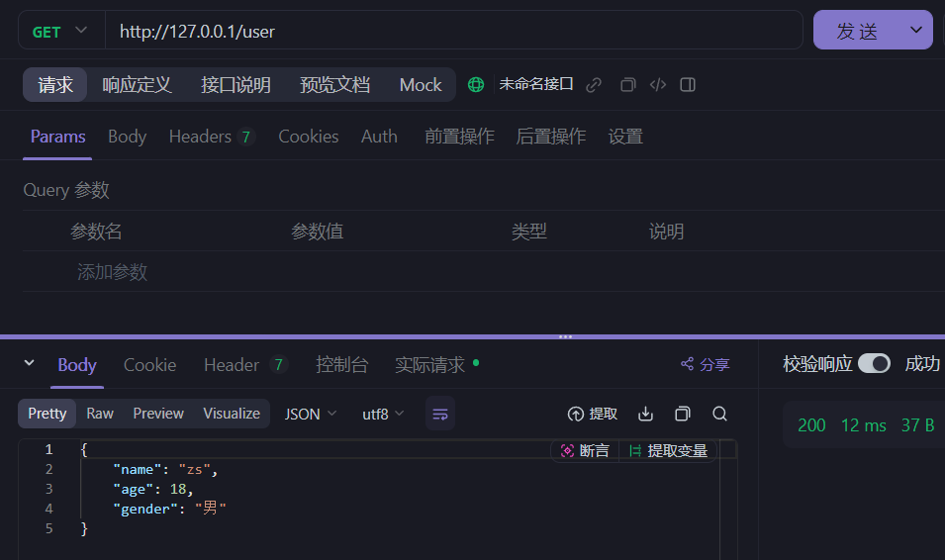This screenshot has height=560, width=945.
Task: Open the request Body tab
Action: coord(128,137)
